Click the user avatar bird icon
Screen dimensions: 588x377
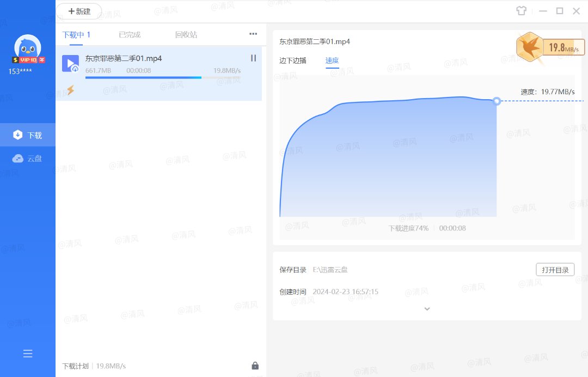[27, 47]
